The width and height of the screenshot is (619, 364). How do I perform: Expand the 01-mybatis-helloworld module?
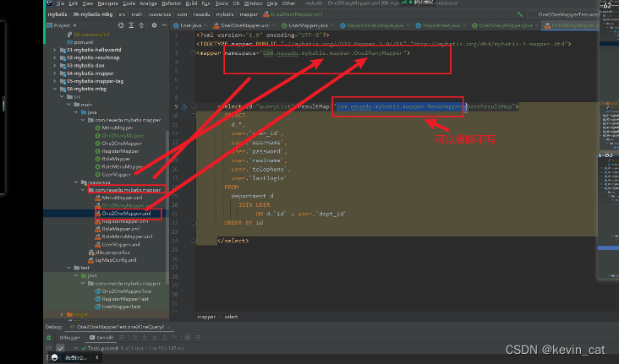(x=55, y=50)
